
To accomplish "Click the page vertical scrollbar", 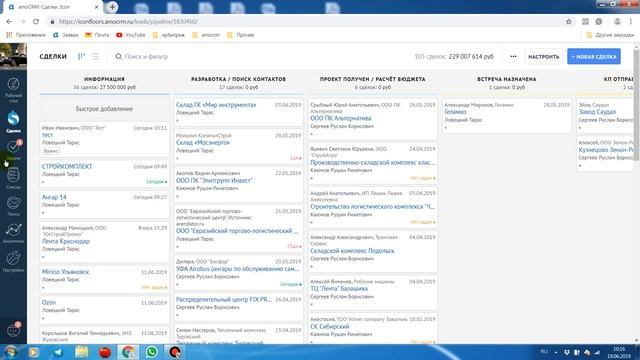I will point(636,104).
